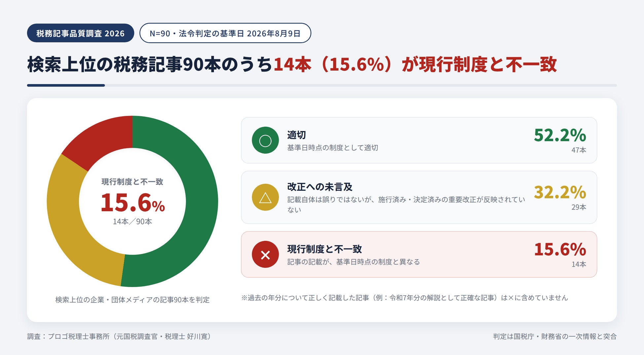Click the 適切 card title
Screen dimensions: 644x355
pyautogui.click(x=297, y=135)
